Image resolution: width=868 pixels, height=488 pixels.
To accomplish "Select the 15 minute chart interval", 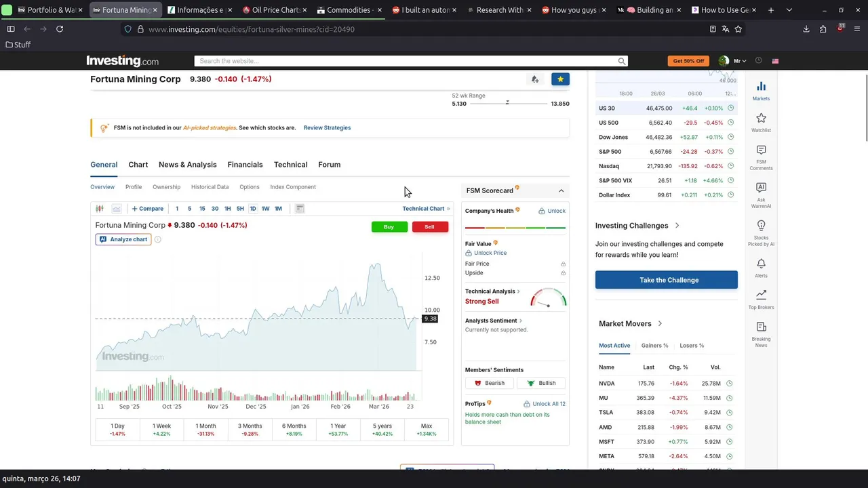I will [202, 209].
